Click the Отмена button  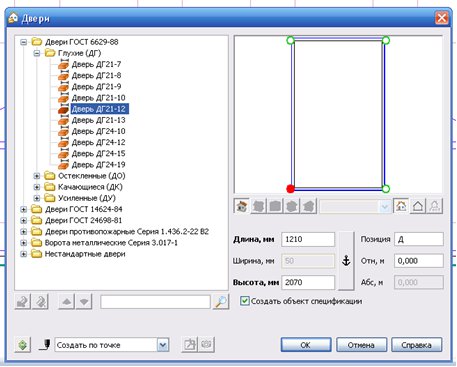point(361,345)
